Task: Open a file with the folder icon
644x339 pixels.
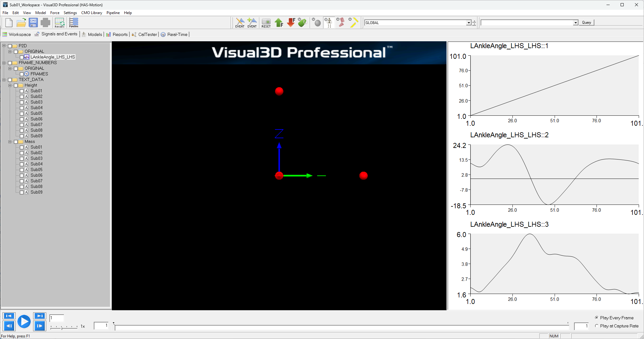Action: pyautogui.click(x=21, y=23)
